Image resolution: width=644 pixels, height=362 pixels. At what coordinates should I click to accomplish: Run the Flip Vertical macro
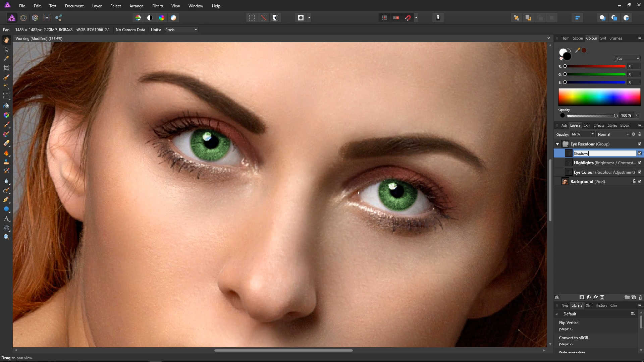click(x=569, y=323)
